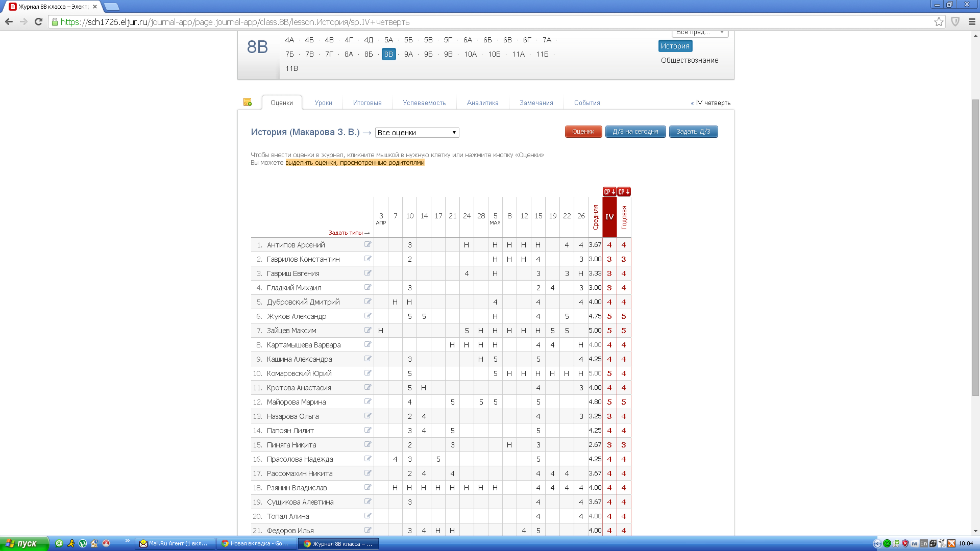
Task: Click the shield extension icon in the toolbar
Action: pyautogui.click(x=955, y=22)
